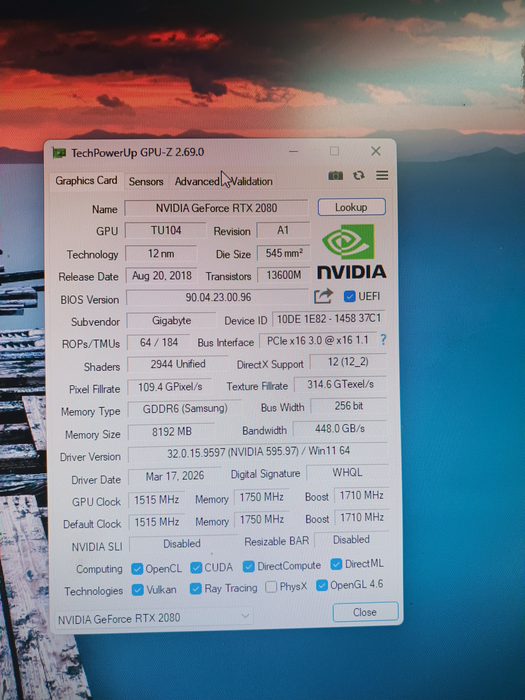Click the Shaders value 2944 Unified
525x700 pixels.
[178, 364]
